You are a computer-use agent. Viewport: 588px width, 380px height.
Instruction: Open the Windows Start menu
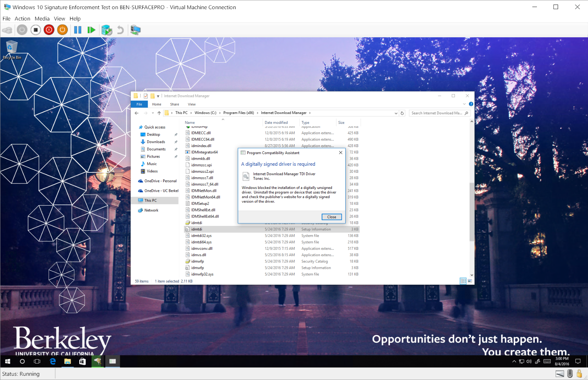(x=8, y=361)
